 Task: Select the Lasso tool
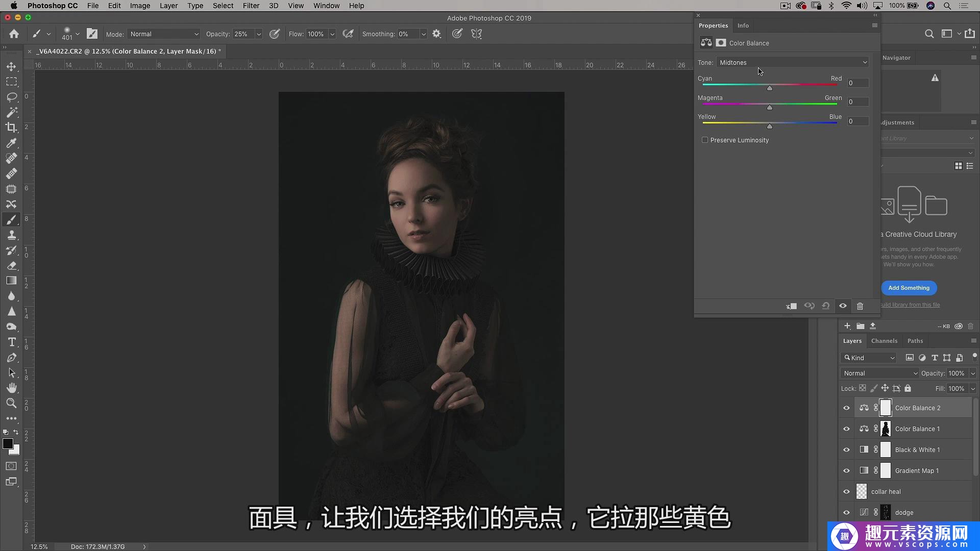pyautogui.click(x=11, y=97)
